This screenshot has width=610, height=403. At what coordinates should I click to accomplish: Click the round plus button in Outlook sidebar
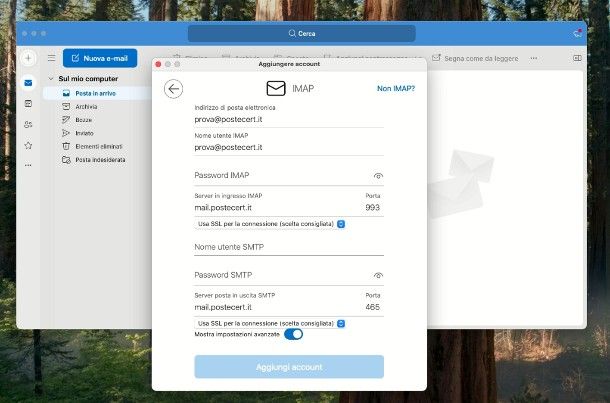pyautogui.click(x=28, y=58)
